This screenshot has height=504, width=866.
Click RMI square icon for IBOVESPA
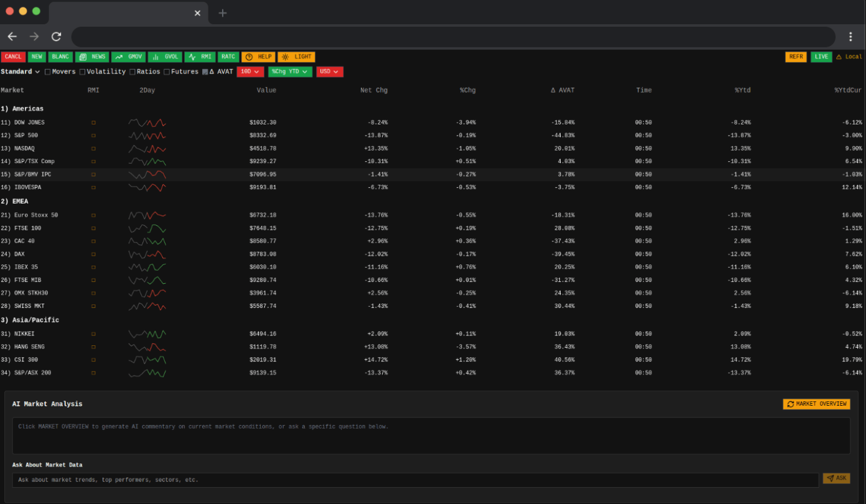[93, 187]
